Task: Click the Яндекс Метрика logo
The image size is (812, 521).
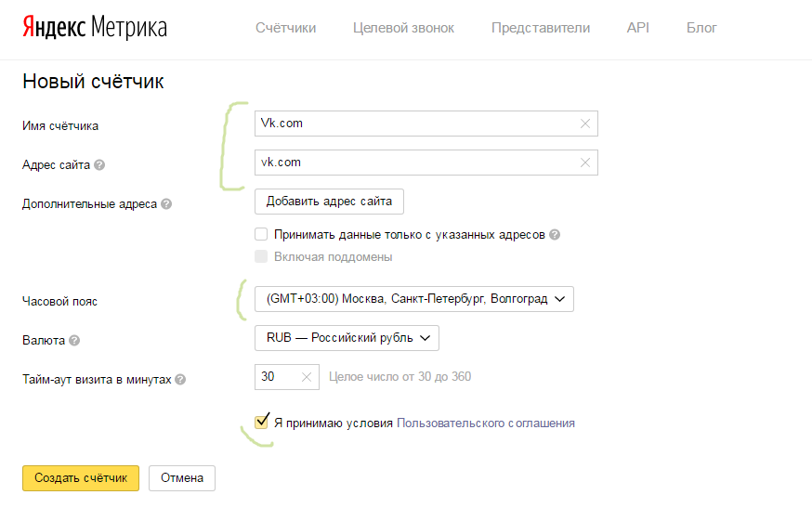Action: pos(94,28)
